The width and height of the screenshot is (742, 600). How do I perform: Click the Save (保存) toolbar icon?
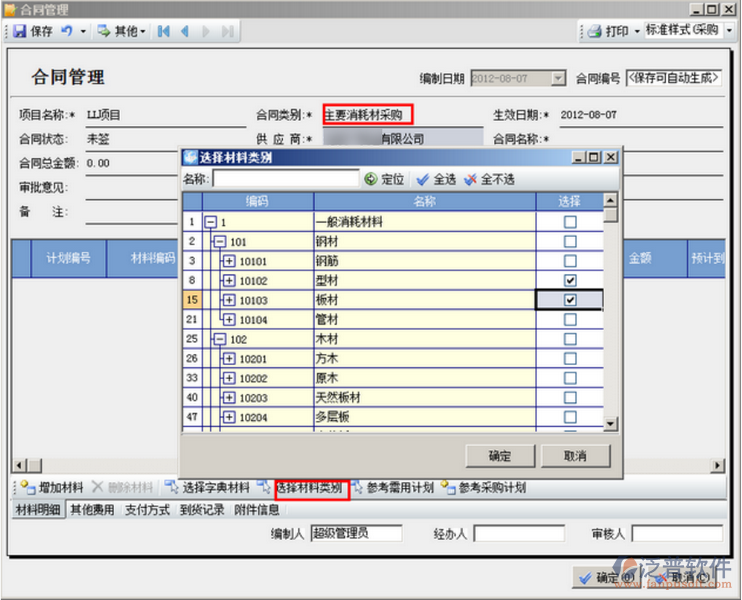pyautogui.click(x=19, y=31)
